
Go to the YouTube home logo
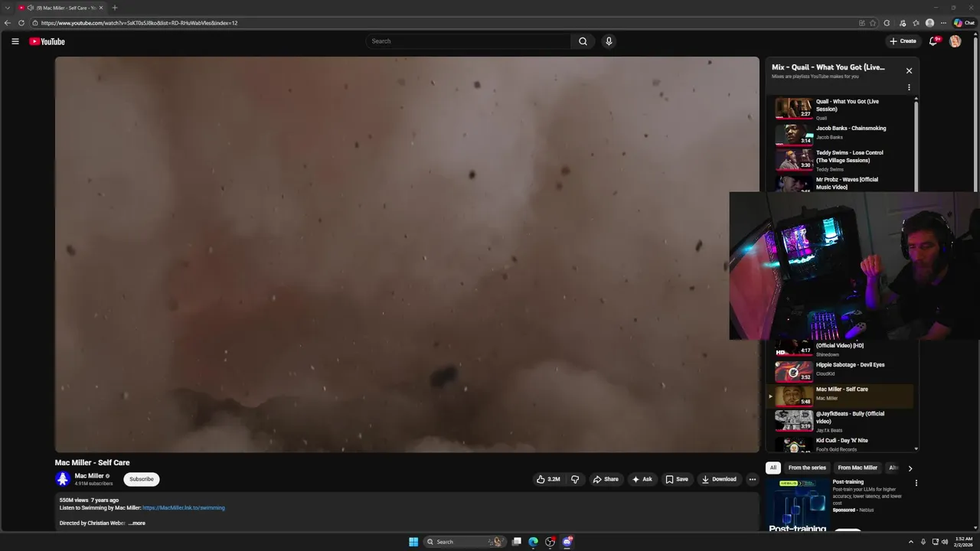pyautogui.click(x=47, y=41)
